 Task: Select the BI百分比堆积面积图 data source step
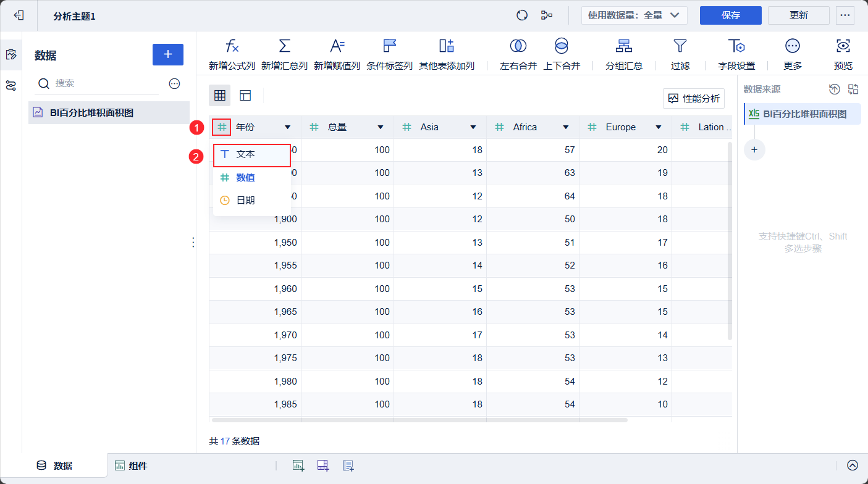pyautogui.click(x=803, y=114)
